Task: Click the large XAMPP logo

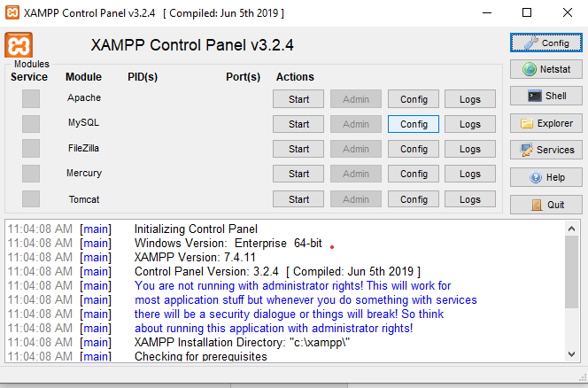Action: tap(19, 45)
